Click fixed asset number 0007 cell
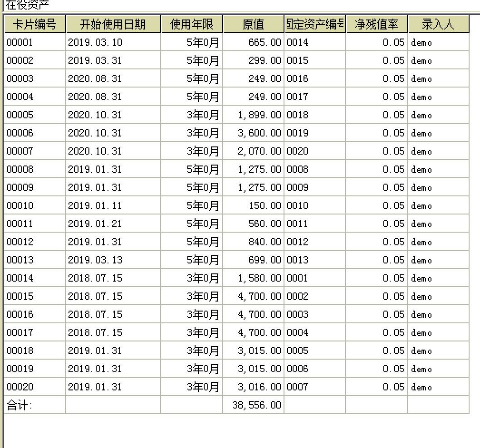 tap(315, 387)
